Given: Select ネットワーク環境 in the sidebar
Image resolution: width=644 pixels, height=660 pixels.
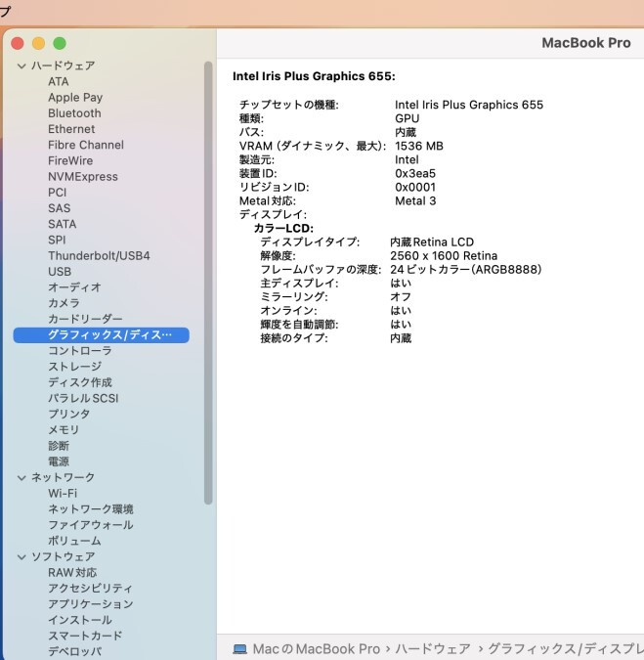Looking at the screenshot, I should [91, 508].
